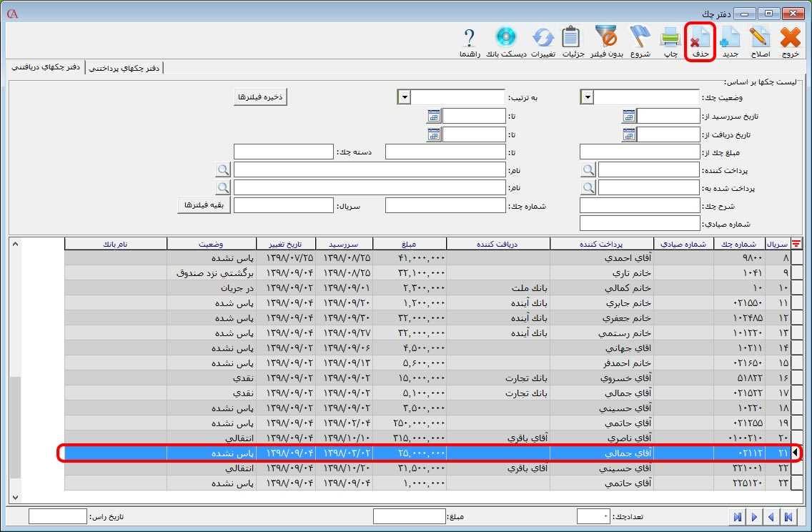Select the دفتر چکهای دریافتنی tab
The height and width of the screenshot is (532, 812).
coord(44,68)
